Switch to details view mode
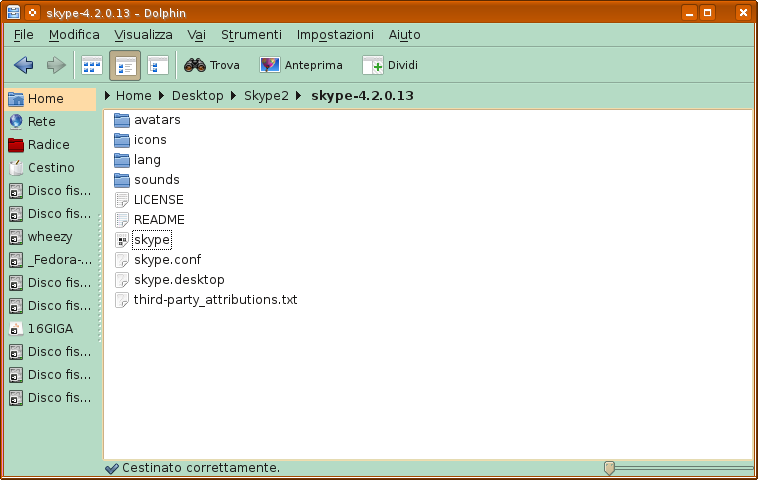This screenshot has height=480, width=758. pyautogui.click(x=125, y=65)
